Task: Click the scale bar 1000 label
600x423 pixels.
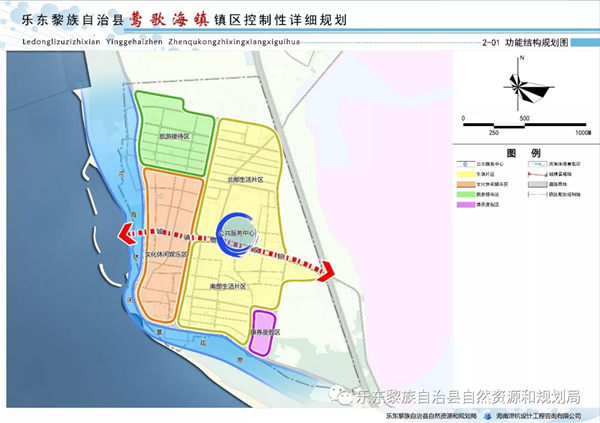Action: [584, 132]
